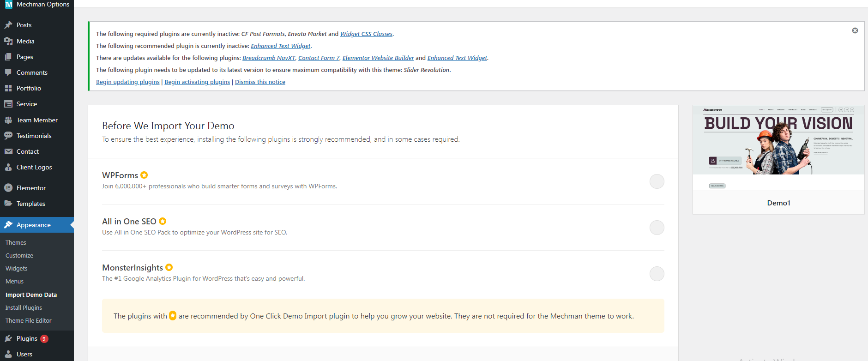Open the Contact Form 7 update link
868x361 pixels.
(x=319, y=58)
